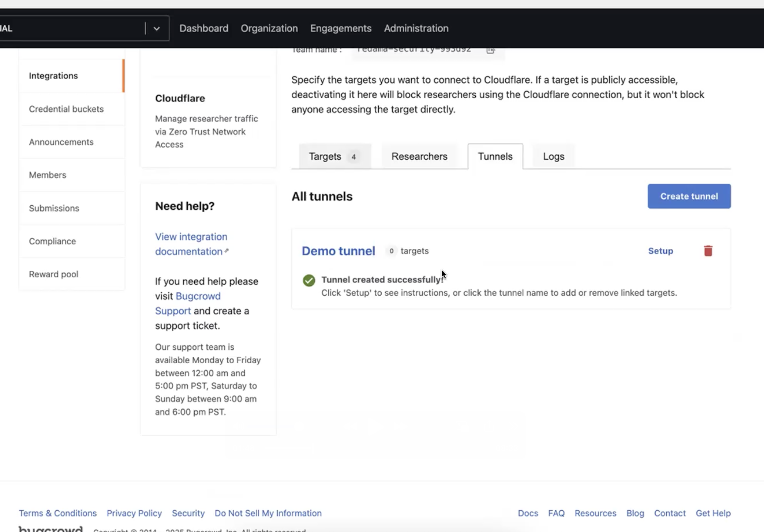Switch to the Targets tab

pyautogui.click(x=335, y=156)
